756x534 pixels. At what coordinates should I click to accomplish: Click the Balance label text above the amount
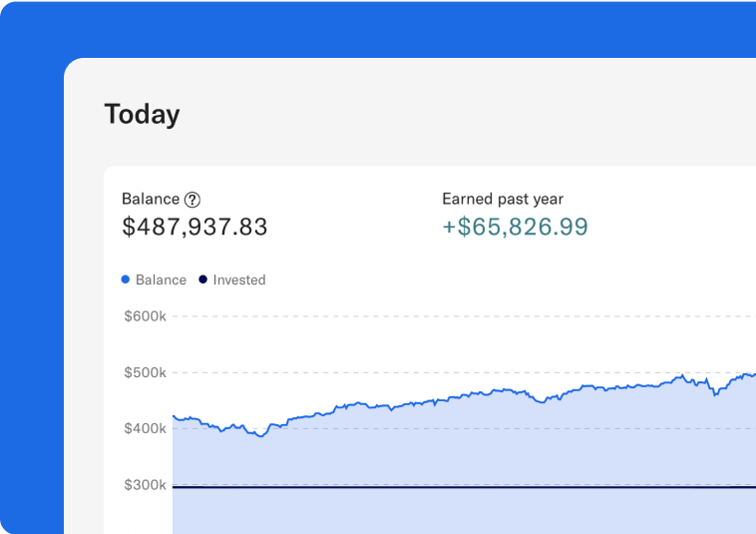tap(151, 199)
